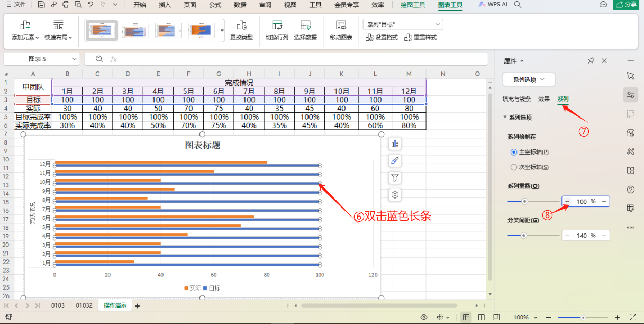Click 更改类型 (Change Chart Type)
644x324 pixels.
(241, 31)
